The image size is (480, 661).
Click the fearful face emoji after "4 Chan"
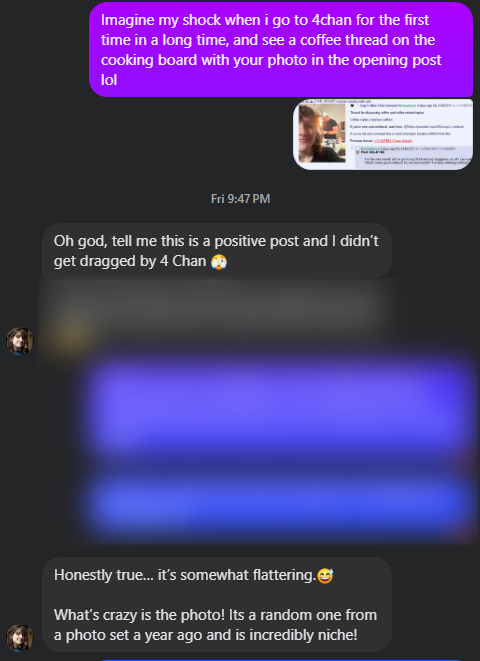(x=219, y=262)
